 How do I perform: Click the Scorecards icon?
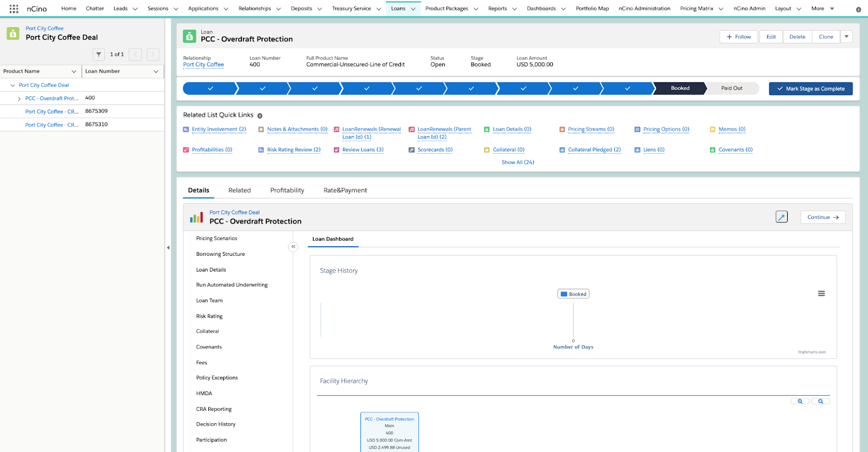point(412,150)
